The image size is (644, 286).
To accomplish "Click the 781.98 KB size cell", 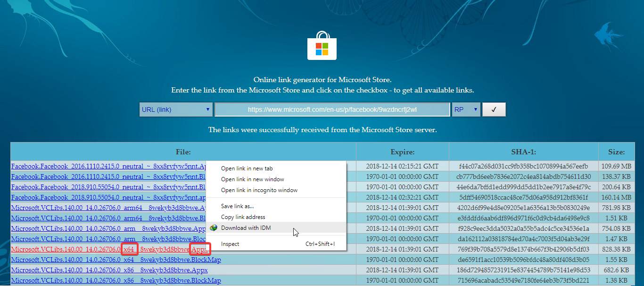I will (616, 208).
